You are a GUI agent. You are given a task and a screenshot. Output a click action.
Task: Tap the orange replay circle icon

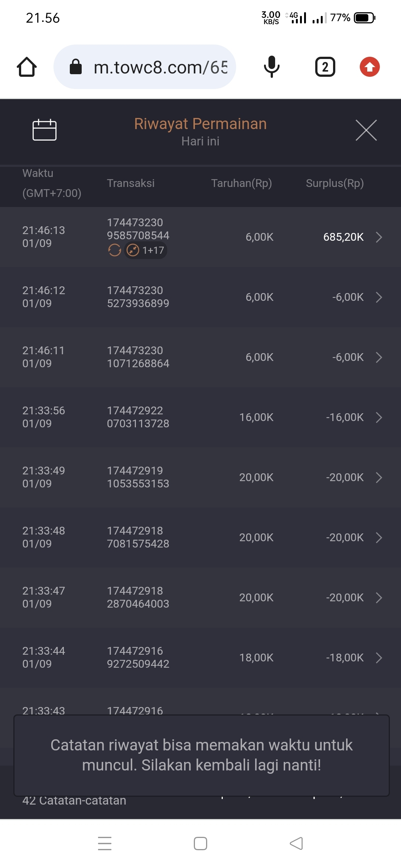pos(115,250)
